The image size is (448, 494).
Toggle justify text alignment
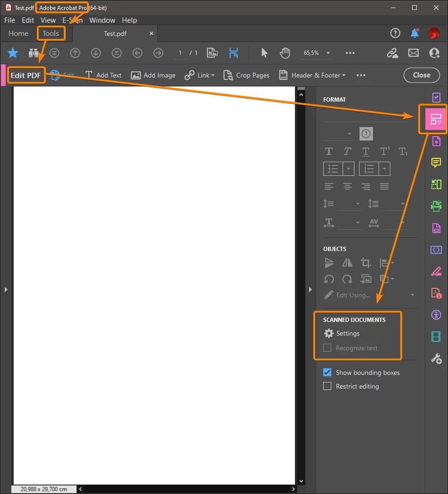384,186
